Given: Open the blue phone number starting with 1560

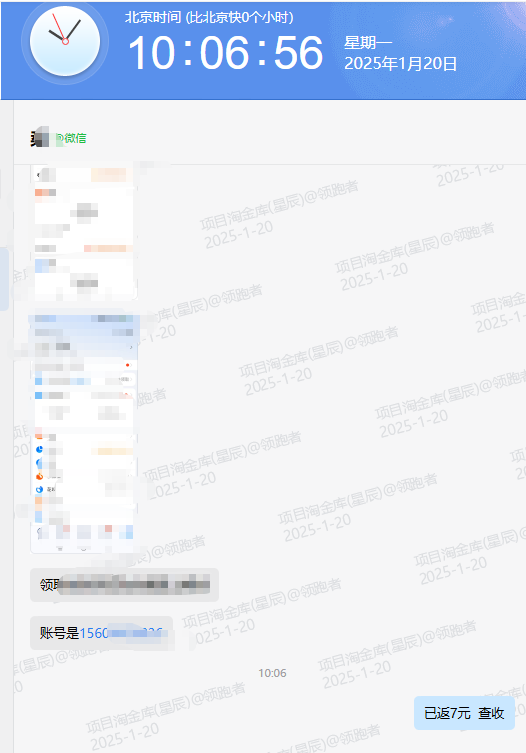Looking at the screenshot, I should point(121,633).
